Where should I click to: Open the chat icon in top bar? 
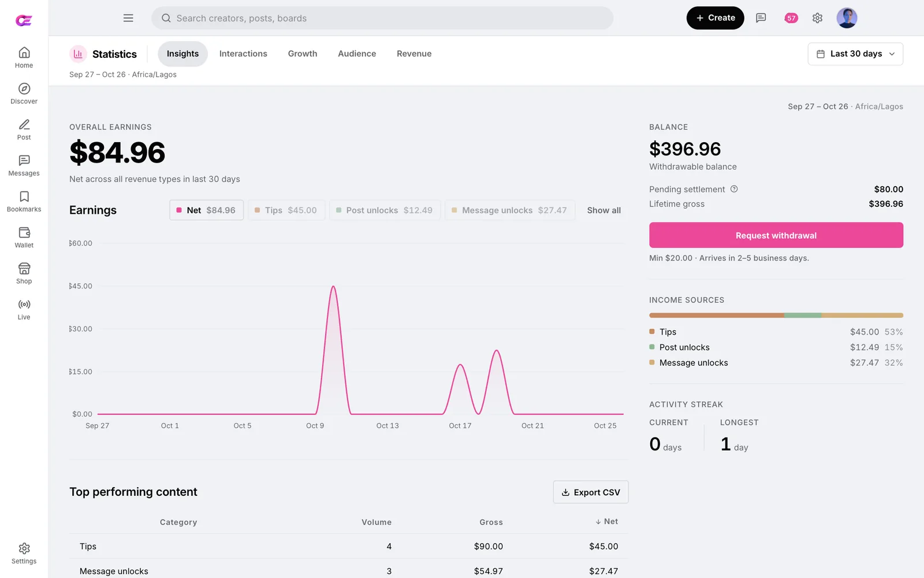[761, 18]
